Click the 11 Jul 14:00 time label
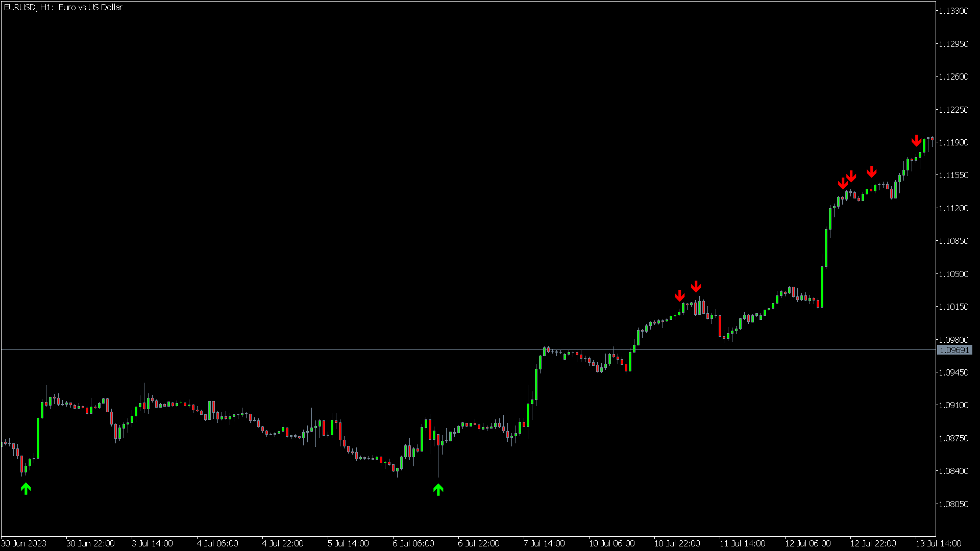This screenshot has width=980, height=551. tap(742, 543)
